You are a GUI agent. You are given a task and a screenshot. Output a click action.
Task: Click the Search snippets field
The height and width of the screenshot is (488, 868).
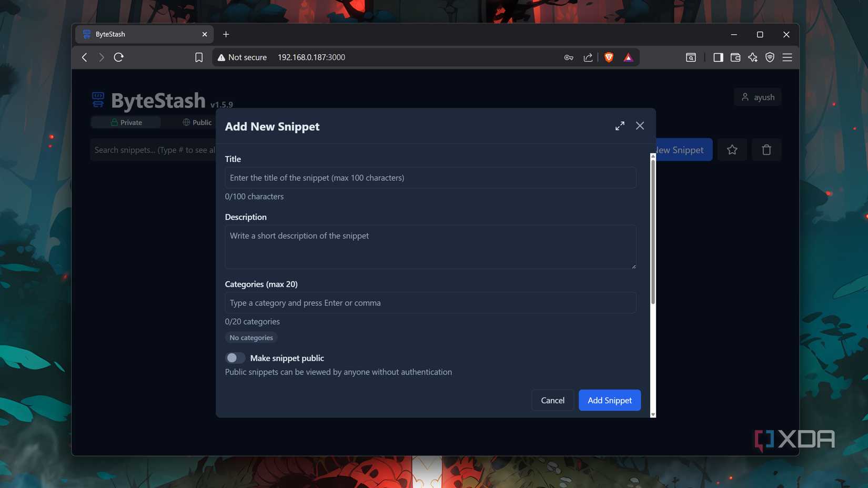tap(153, 150)
